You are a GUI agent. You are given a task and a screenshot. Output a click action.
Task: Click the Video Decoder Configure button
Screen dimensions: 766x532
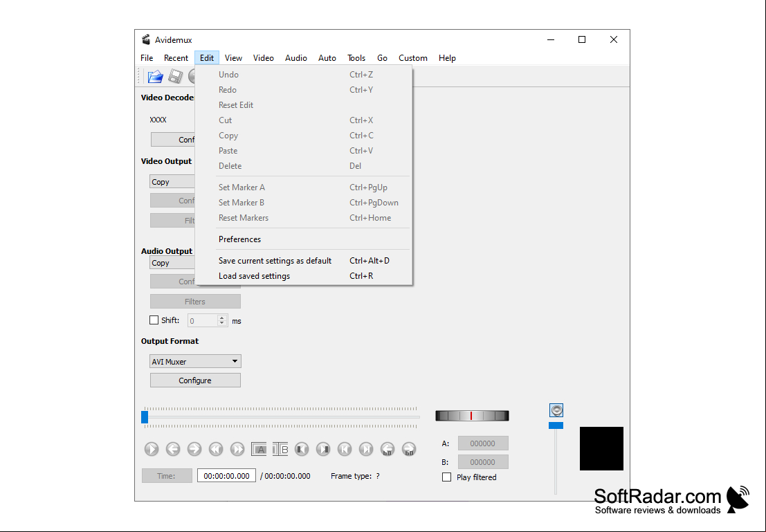(x=173, y=140)
